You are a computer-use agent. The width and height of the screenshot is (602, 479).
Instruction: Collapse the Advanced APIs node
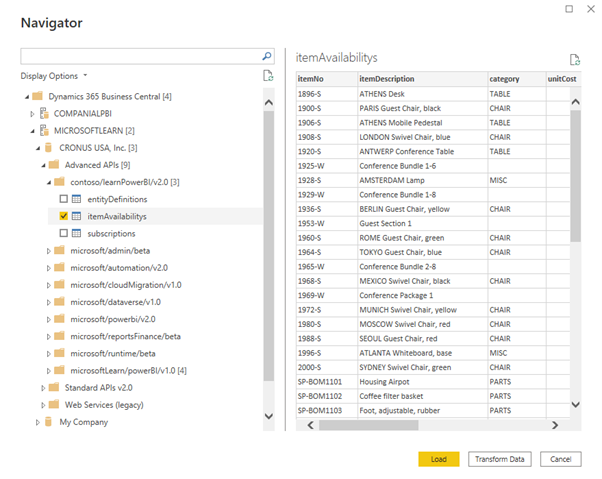click(43, 165)
